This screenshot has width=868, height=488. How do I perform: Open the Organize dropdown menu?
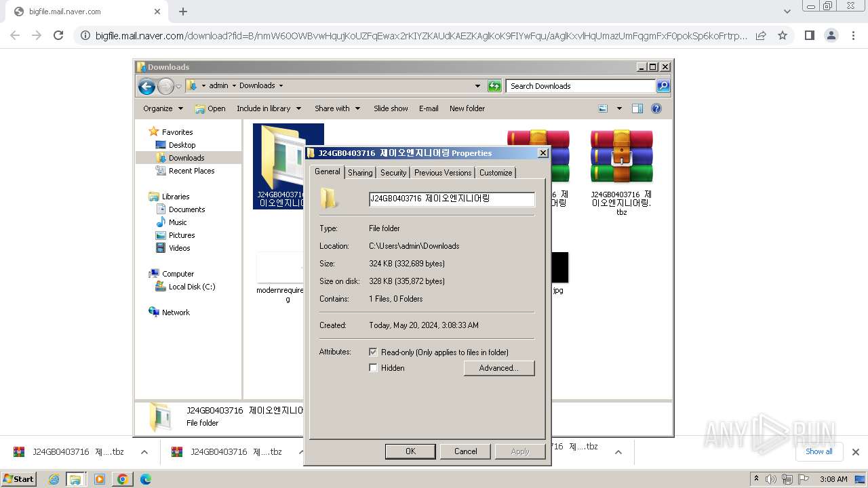pos(163,108)
